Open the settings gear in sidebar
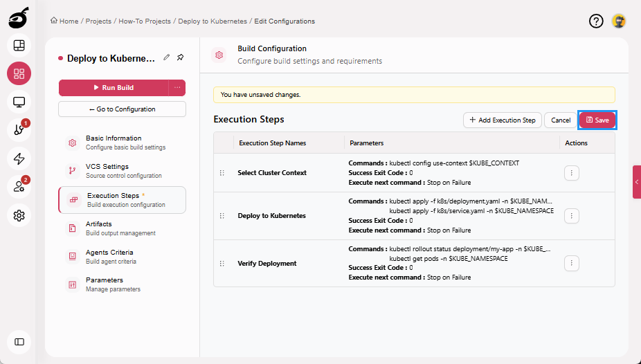 [19, 215]
